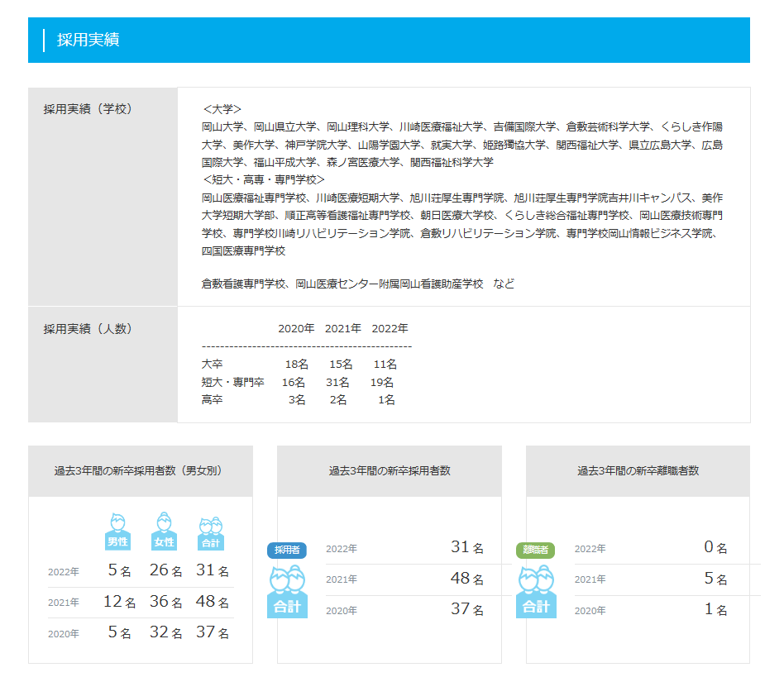
Task: Click the 37名 total in the gender card
Action: tap(213, 632)
